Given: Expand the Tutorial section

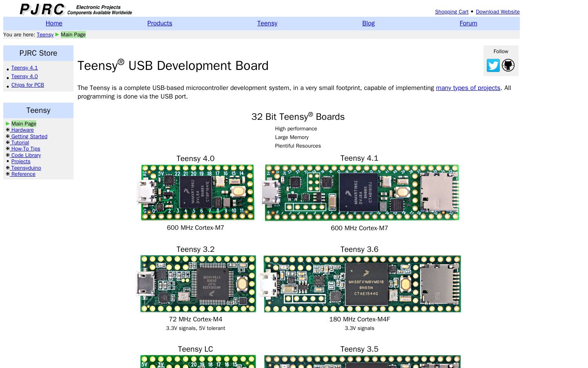Looking at the screenshot, I should pyautogui.click(x=8, y=142).
